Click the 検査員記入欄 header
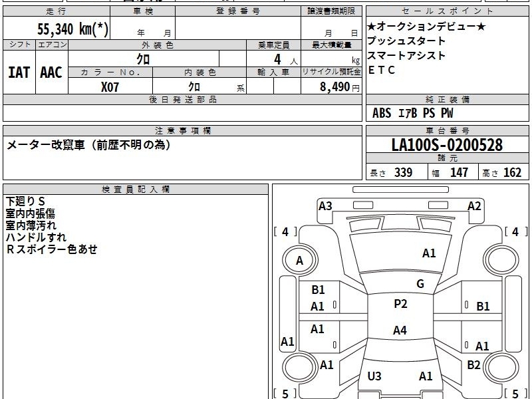 point(136,190)
